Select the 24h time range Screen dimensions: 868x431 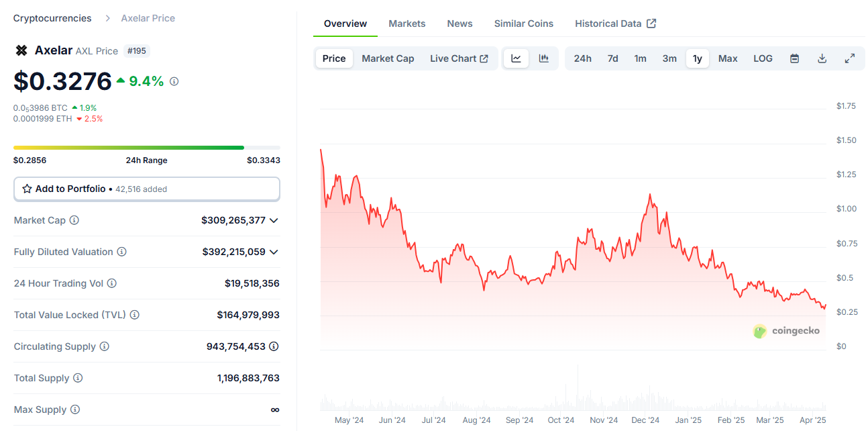[582, 58]
